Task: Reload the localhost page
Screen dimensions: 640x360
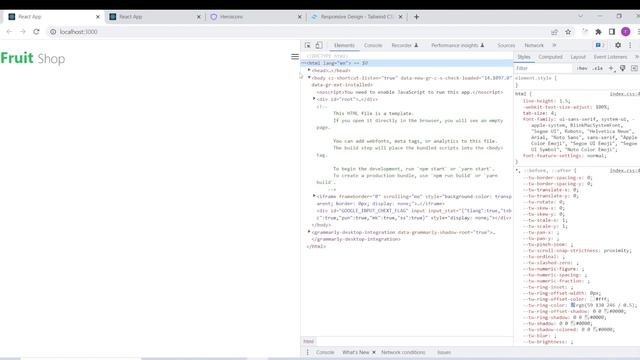Action: tap(36, 31)
